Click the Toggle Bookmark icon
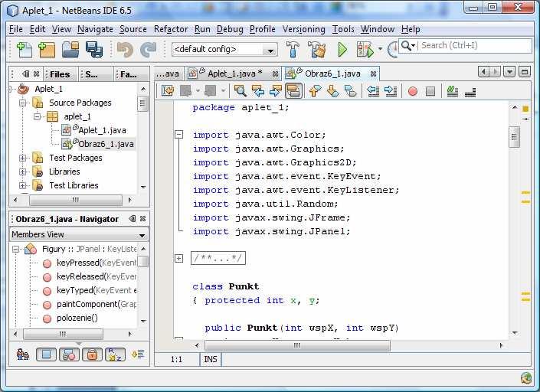This screenshot has width=540, height=392. [351, 91]
